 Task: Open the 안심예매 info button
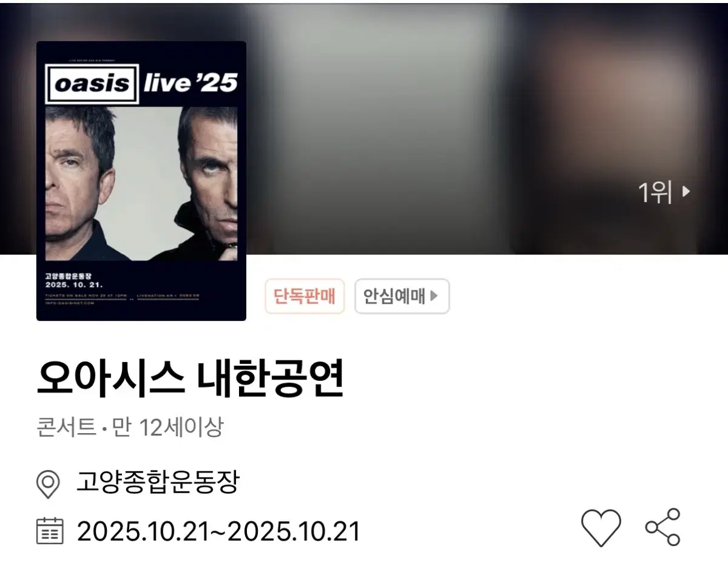click(x=402, y=297)
